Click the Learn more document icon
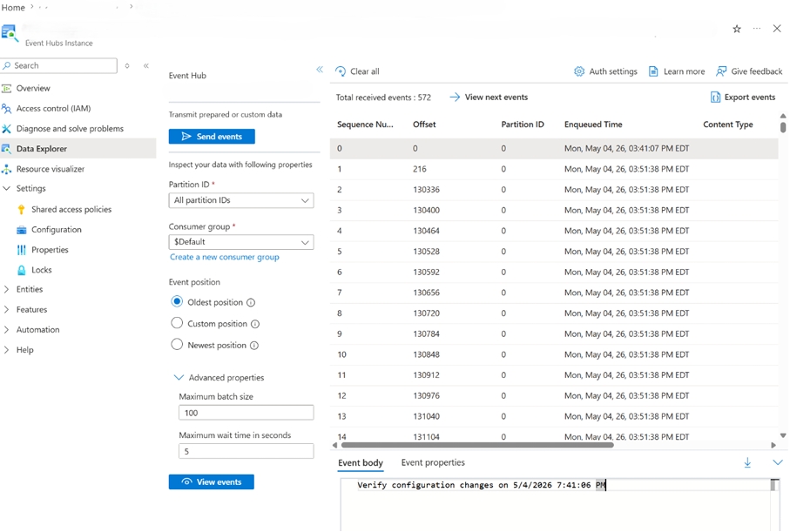Image resolution: width=790 pixels, height=532 pixels. pos(653,71)
